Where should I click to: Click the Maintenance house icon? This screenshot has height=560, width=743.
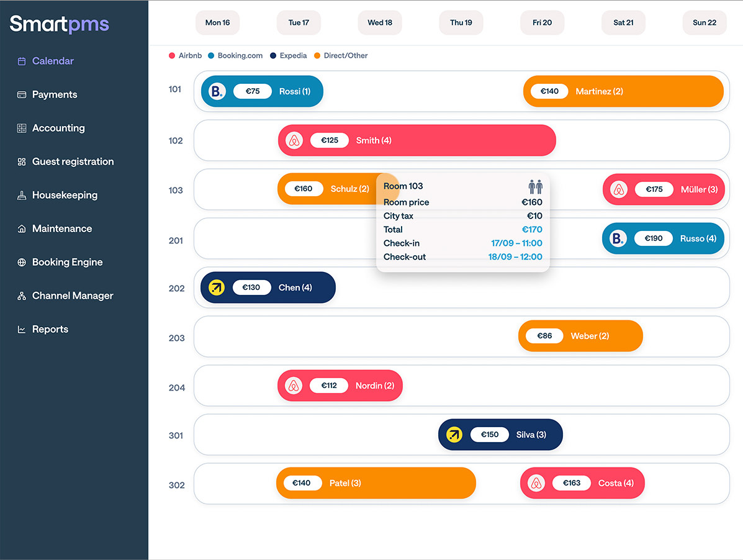[x=21, y=229]
